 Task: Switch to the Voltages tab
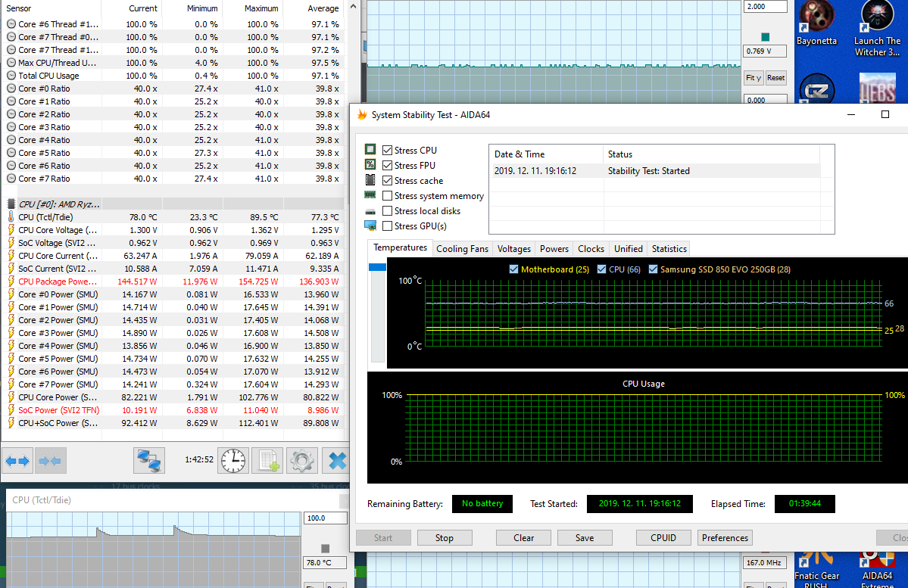coord(513,248)
